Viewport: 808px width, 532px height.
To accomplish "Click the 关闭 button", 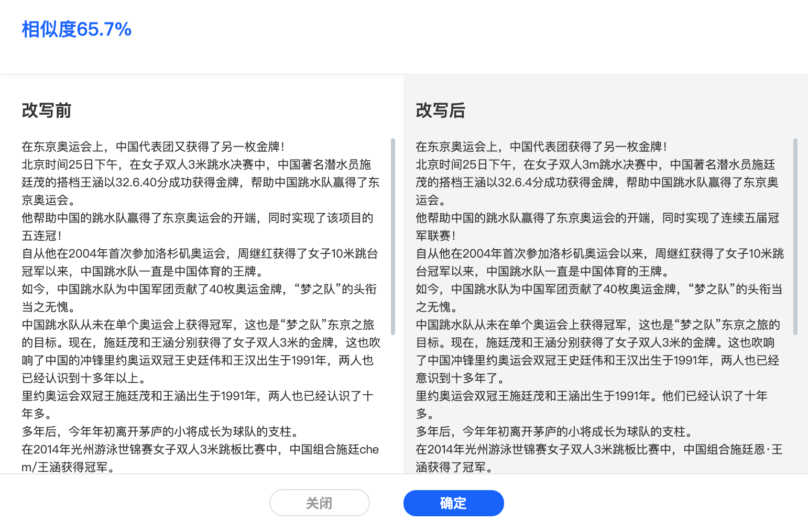I will click(x=320, y=503).
